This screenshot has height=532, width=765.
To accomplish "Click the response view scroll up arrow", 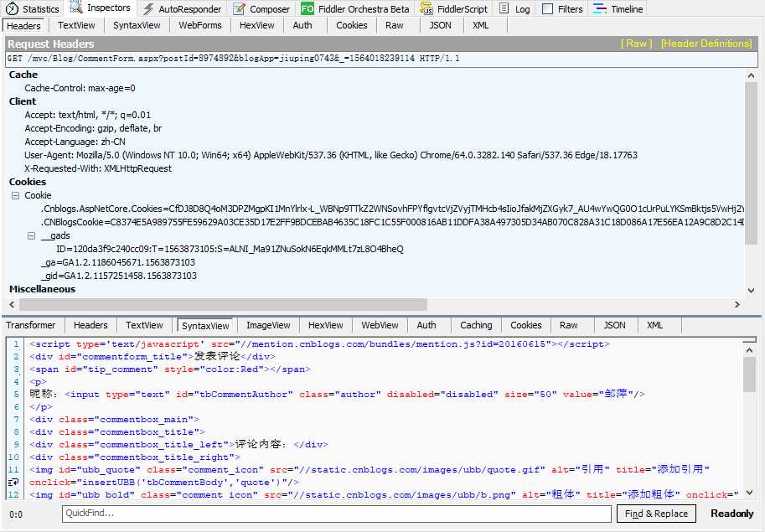I will pyautogui.click(x=749, y=350).
